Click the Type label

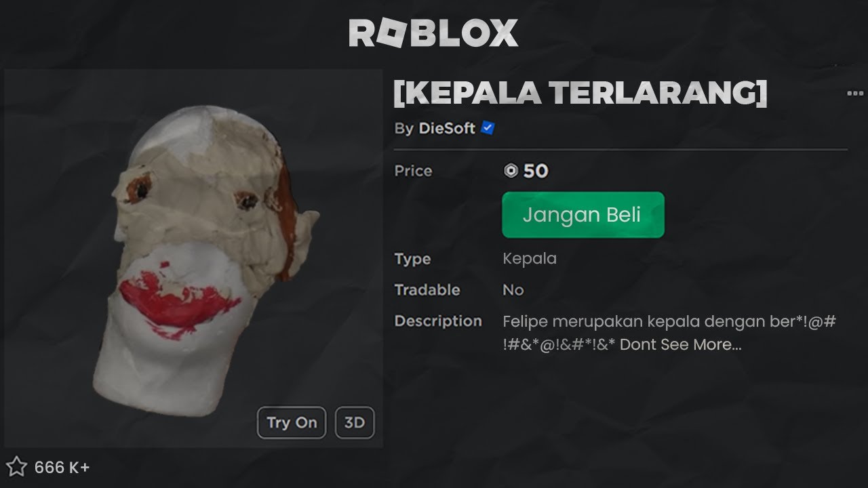click(x=412, y=259)
